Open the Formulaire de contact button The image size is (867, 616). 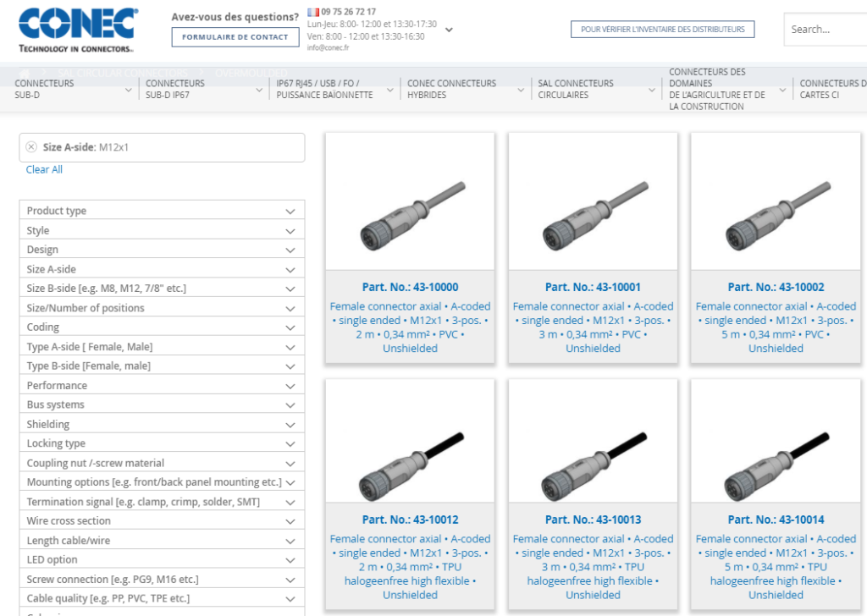[235, 37]
